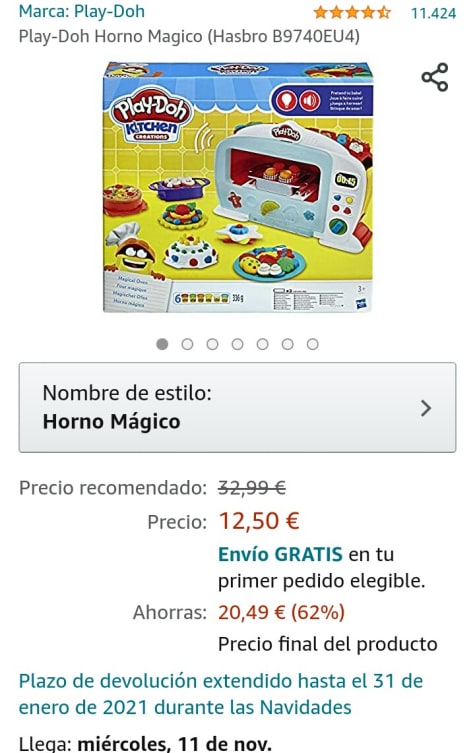
Task: Open the Marca: Play-Doh brand link
Action: (x=82, y=12)
